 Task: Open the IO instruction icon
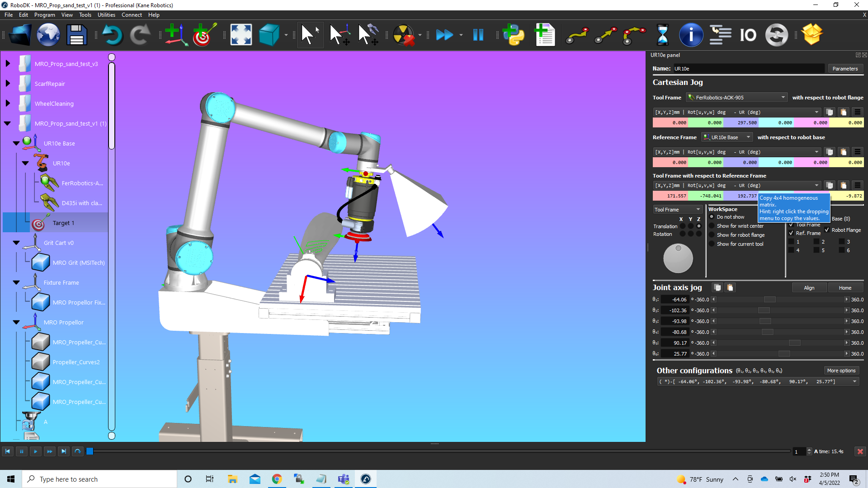748,35
